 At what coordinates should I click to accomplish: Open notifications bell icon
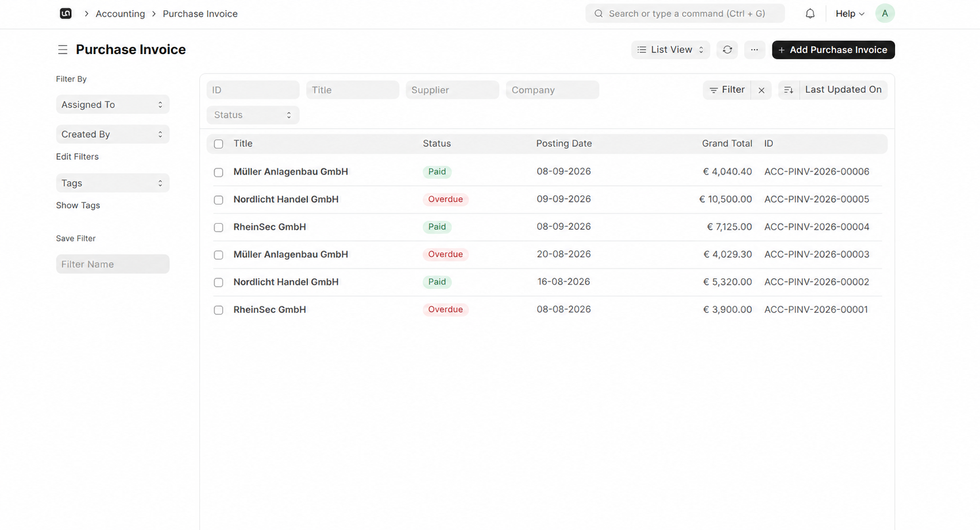(810, 13)
